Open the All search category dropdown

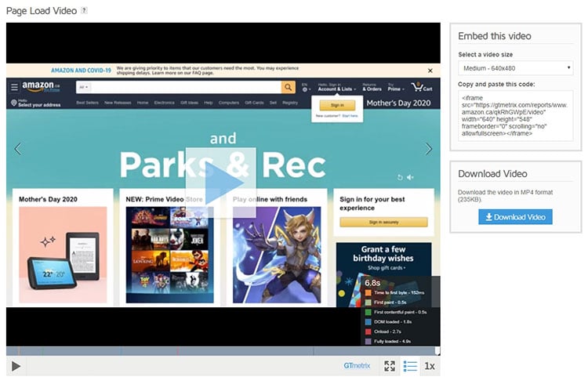point(83,87)
